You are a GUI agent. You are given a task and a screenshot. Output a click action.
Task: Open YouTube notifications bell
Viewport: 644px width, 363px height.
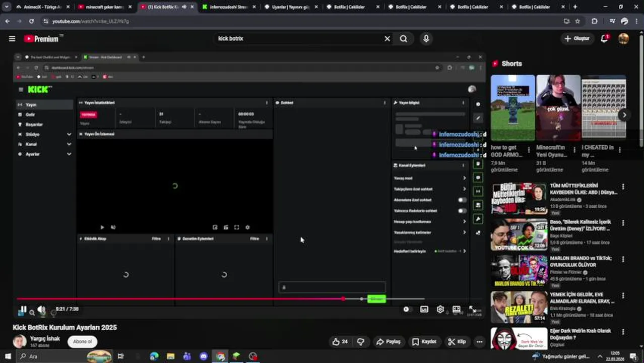604,39
